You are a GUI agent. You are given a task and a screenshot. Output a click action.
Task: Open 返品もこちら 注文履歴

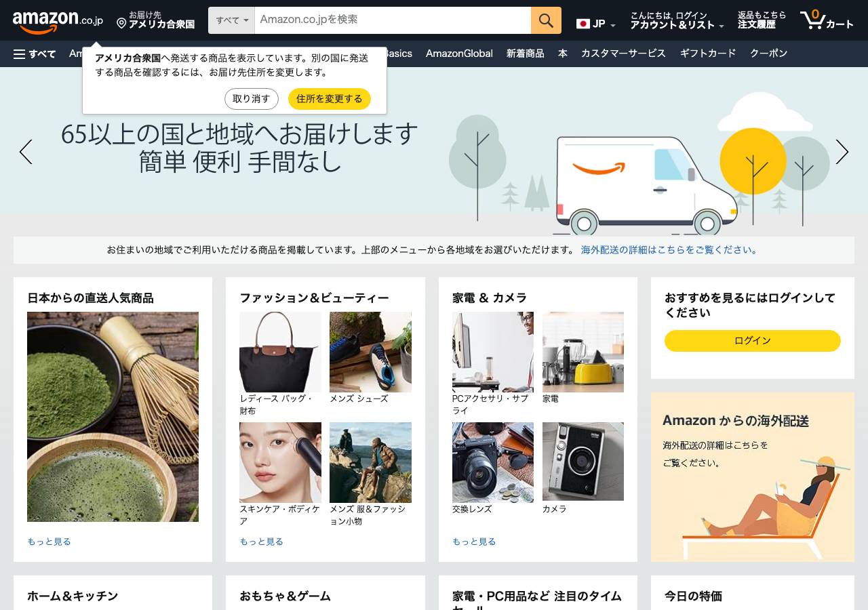(762, 20)
